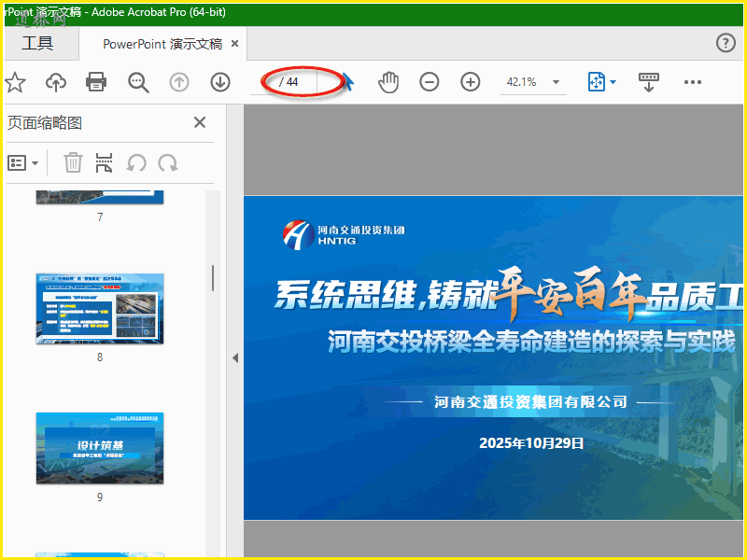
Task: Zoom out with minus icon
Action: tap(430, 82)
